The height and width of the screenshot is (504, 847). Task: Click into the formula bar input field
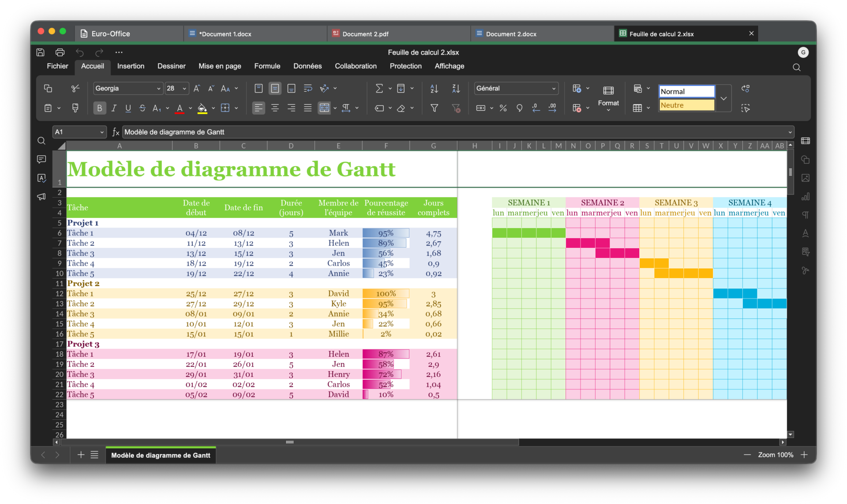click(x=454, y=132)
